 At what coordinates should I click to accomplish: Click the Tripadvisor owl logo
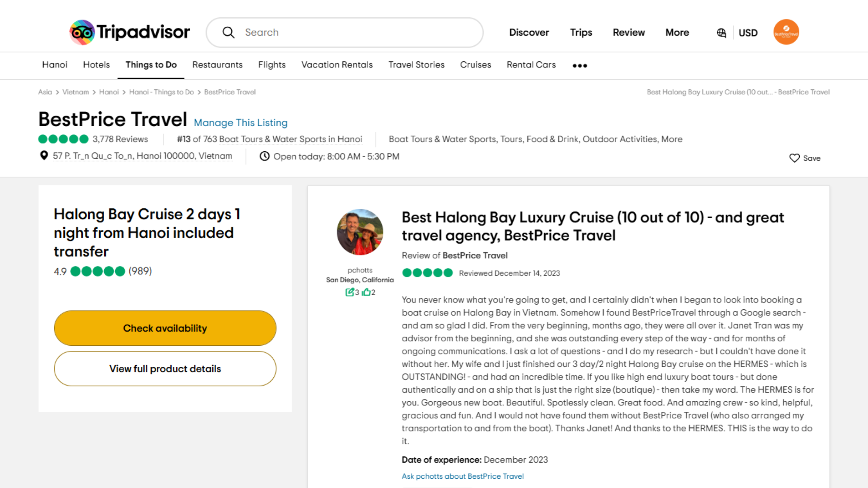82,32
